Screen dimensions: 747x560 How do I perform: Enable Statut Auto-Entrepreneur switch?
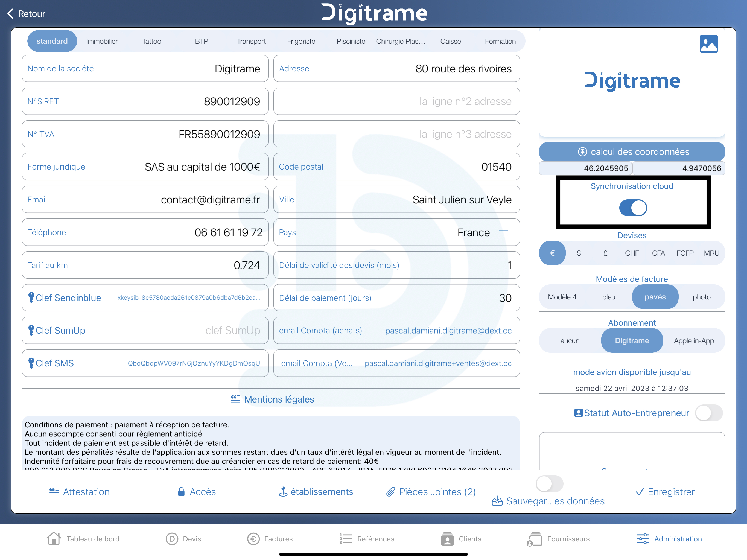(x=709, y=413)
